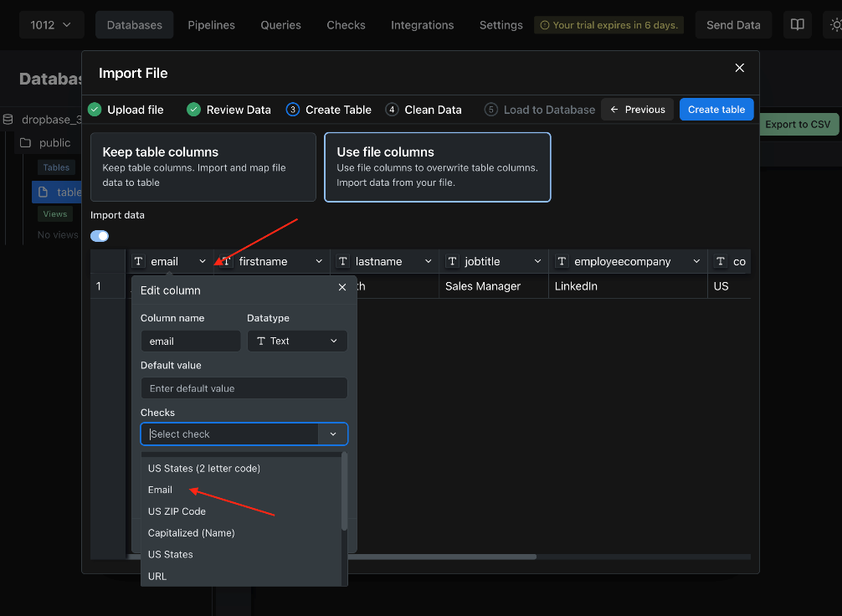Click the Enter default value field
Image resolution: width=842 pixels, height=616 pixels.
[244, 388]
